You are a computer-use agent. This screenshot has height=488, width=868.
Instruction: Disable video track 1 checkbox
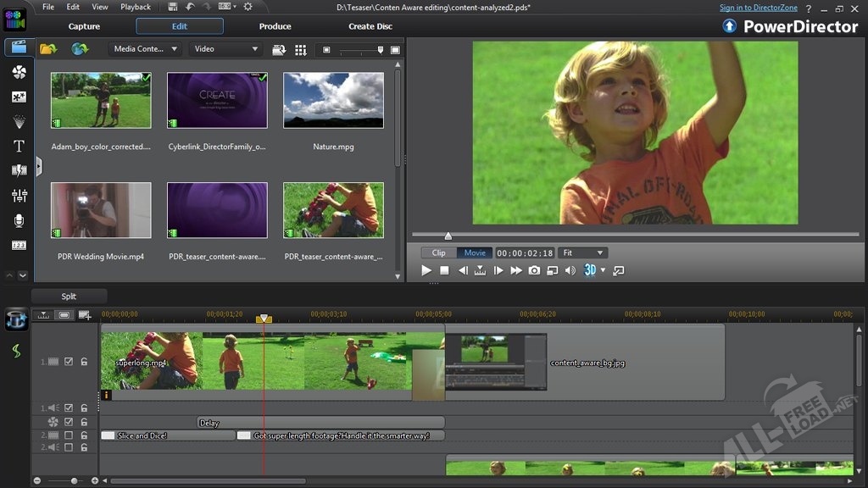(x=70, y=362)
